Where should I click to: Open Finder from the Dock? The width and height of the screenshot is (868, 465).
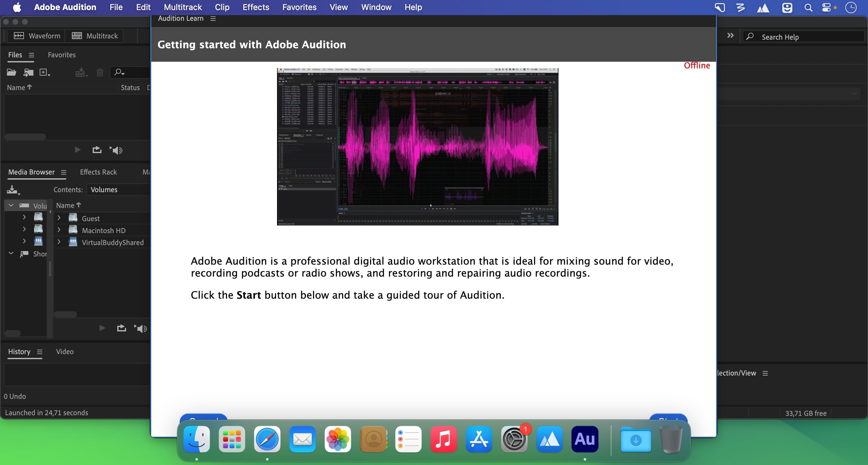[x=197, y=439]
